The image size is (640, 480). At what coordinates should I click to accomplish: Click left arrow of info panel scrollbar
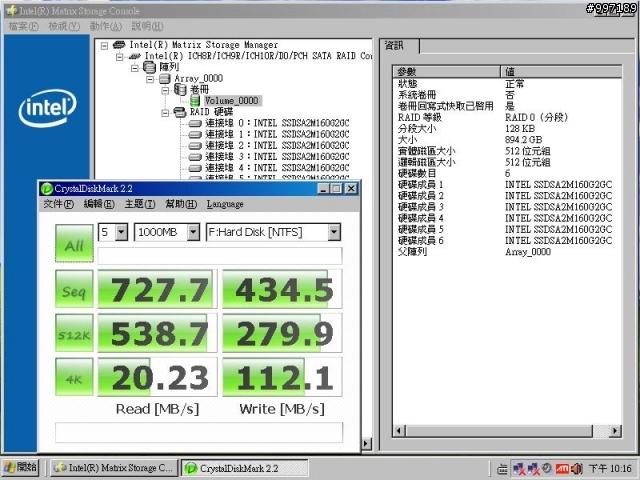tap(400, 431)
